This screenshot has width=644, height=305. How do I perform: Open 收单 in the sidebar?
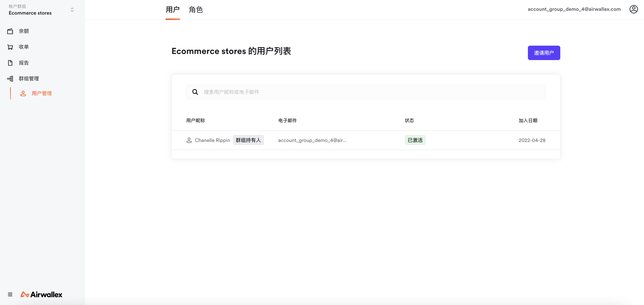(x=24, y=47)
